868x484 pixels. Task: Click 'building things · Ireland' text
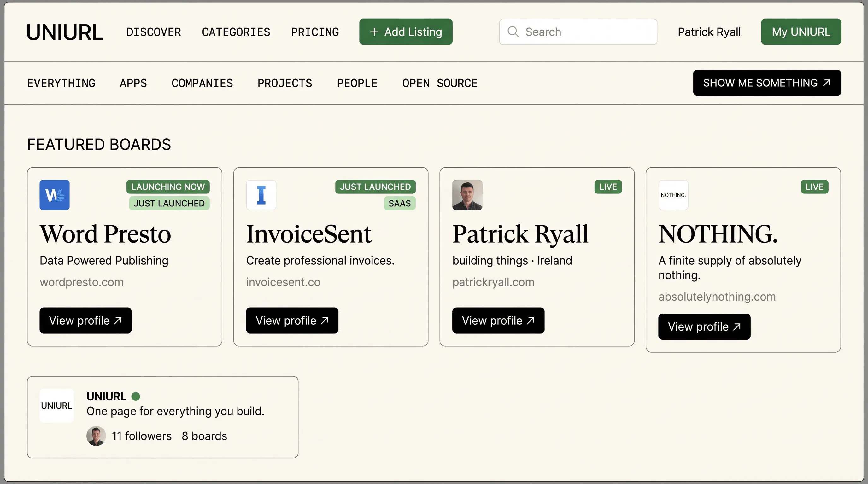[x=512, y=261]
